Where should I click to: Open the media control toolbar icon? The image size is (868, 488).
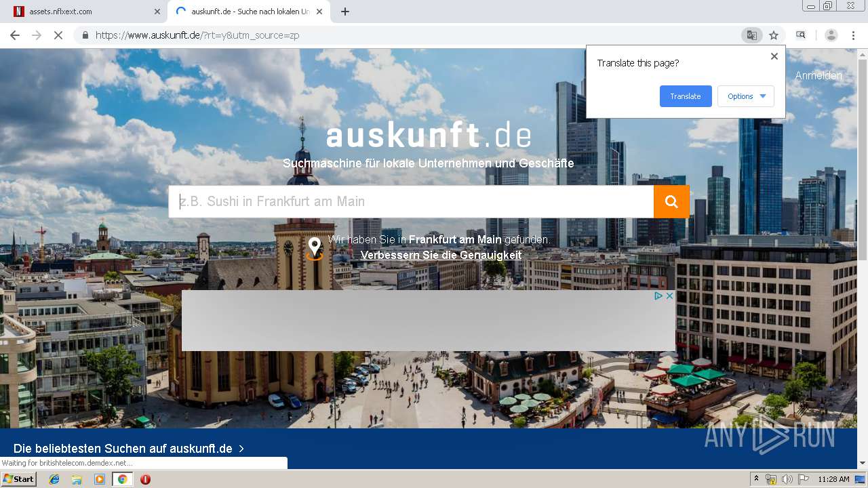point(801,35)
